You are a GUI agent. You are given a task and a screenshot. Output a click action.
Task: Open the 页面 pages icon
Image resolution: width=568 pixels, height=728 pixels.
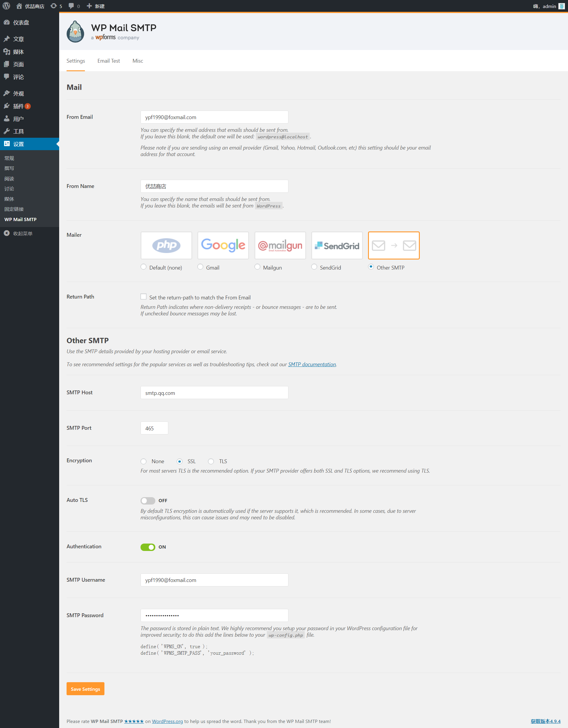point(7,64)
